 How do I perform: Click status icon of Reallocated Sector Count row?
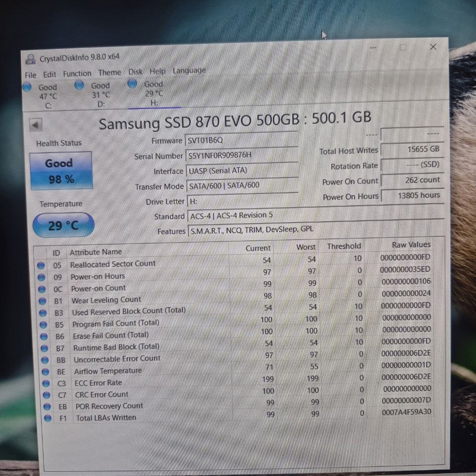point(41,266)
